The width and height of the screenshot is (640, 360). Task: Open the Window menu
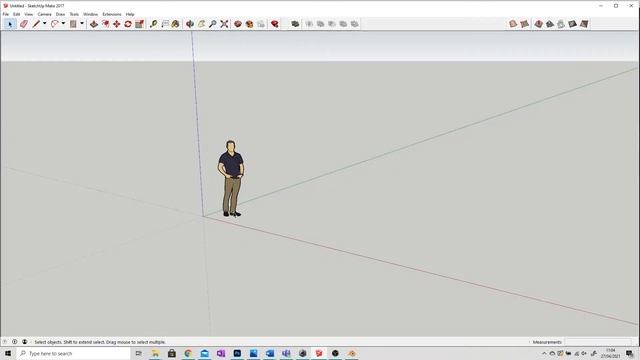(x=91, y=14)
